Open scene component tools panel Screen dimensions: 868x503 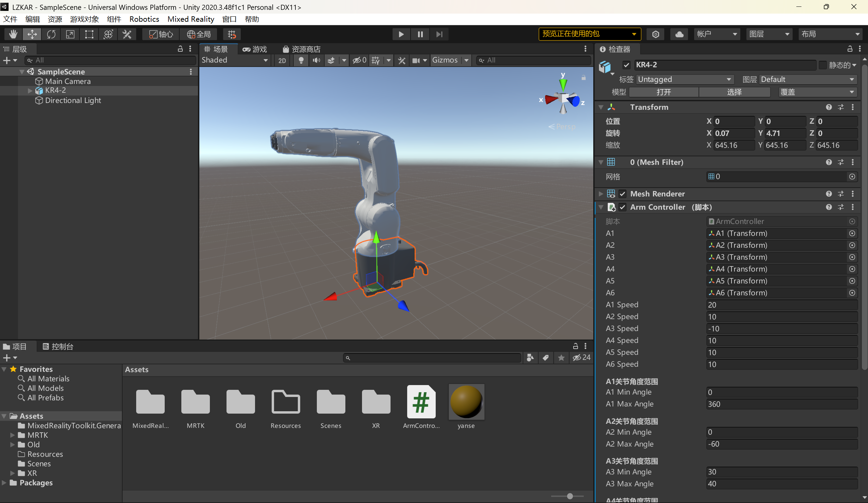tap(402, 60)
